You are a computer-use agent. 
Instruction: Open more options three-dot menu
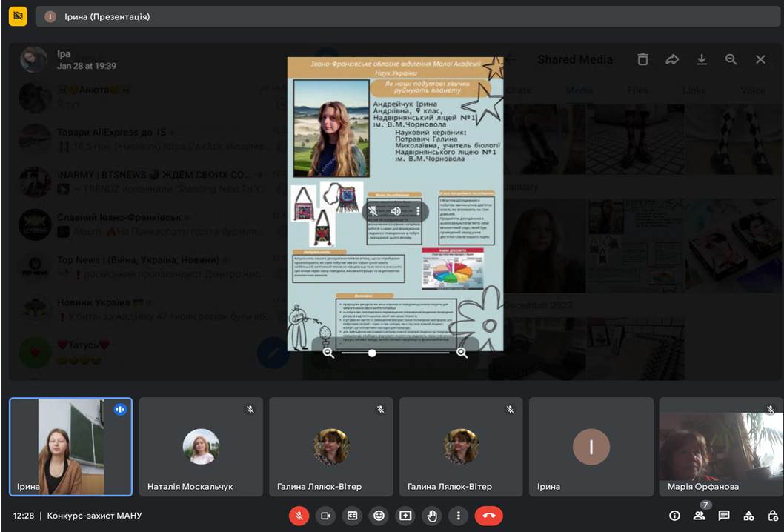pos(459,516)
